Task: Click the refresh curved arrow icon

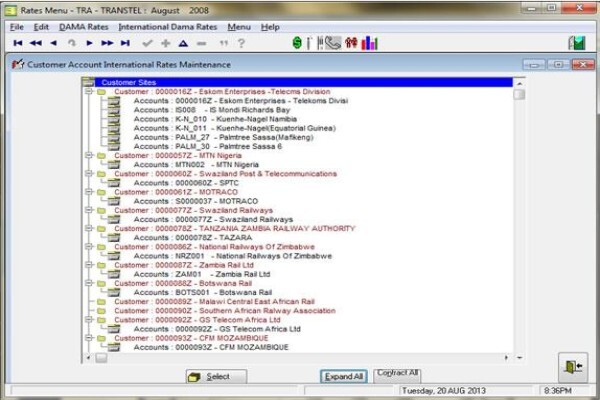Action: (x=72, y=43)
